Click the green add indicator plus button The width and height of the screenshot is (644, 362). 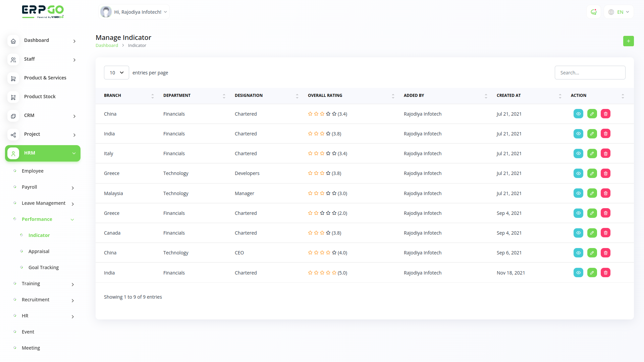(628, 41)
